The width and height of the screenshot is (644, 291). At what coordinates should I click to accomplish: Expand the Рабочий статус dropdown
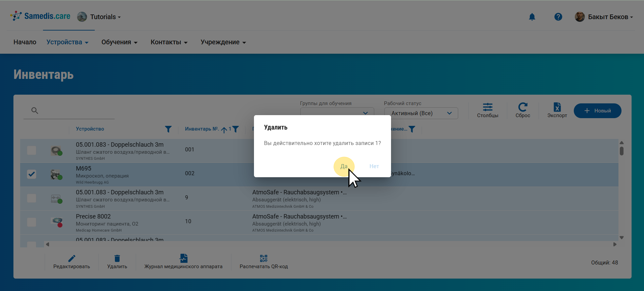(421, 113)
